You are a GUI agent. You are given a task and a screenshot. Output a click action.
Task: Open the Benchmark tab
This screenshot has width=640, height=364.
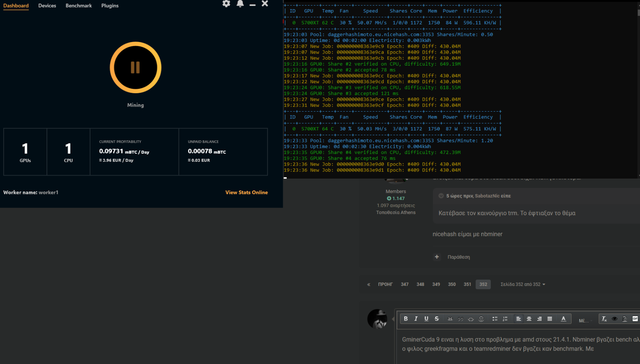tap(79, 6)
